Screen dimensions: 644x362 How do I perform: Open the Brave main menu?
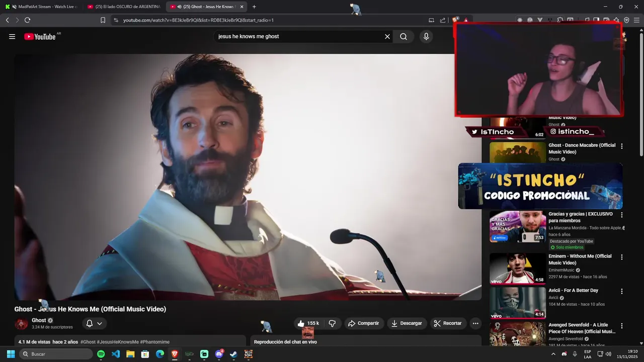636,20
